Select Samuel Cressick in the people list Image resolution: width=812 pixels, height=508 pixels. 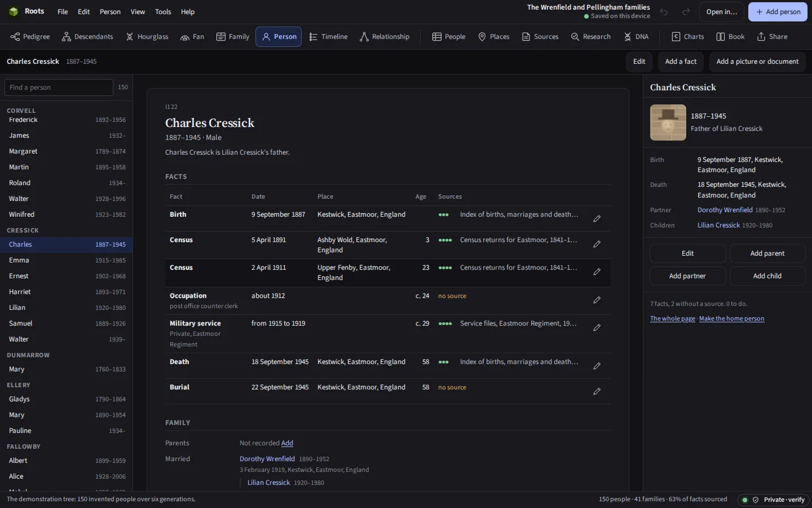click(67, 323)
